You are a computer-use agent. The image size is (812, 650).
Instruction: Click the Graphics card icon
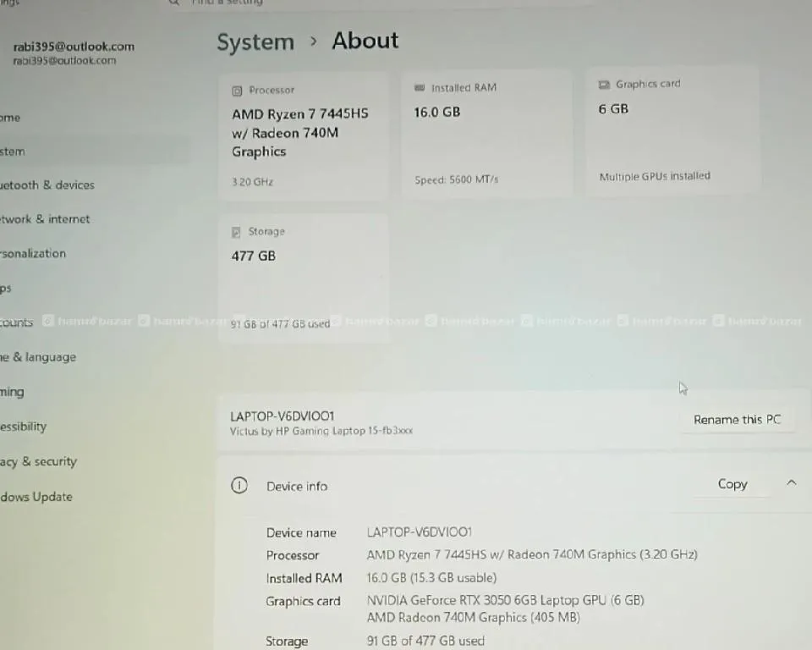604,85
